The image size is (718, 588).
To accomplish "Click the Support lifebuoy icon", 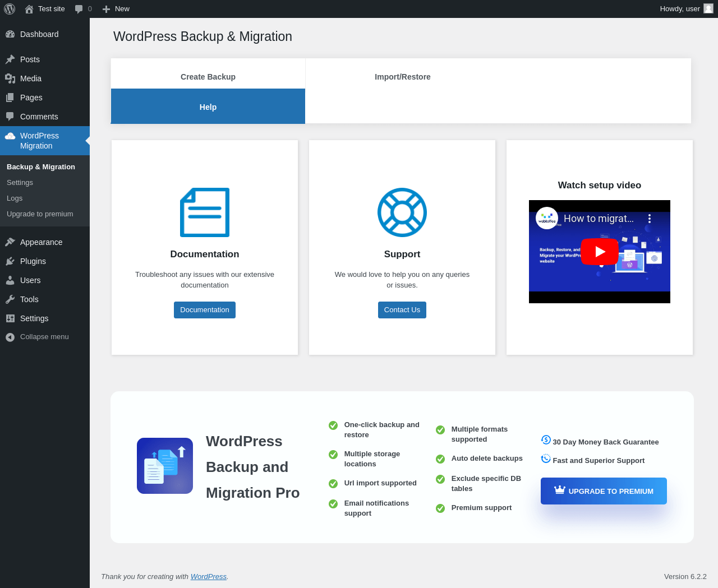I will [402, 212].
